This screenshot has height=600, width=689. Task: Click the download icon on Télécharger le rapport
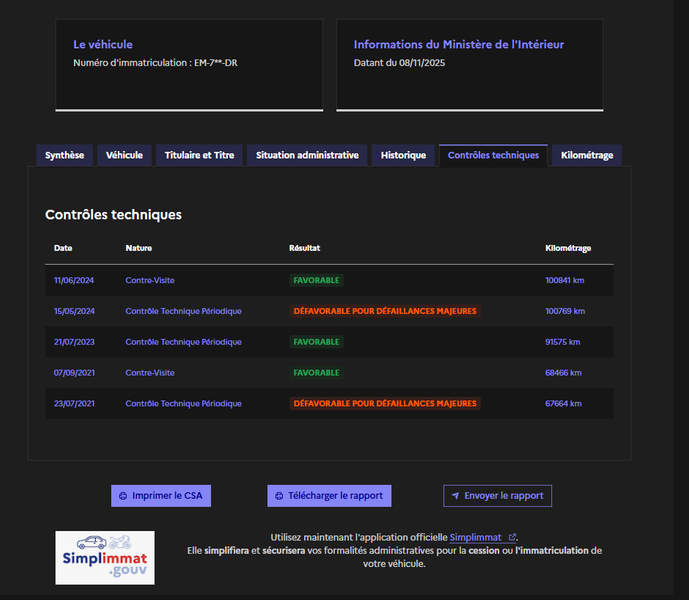tap(279, 496)
